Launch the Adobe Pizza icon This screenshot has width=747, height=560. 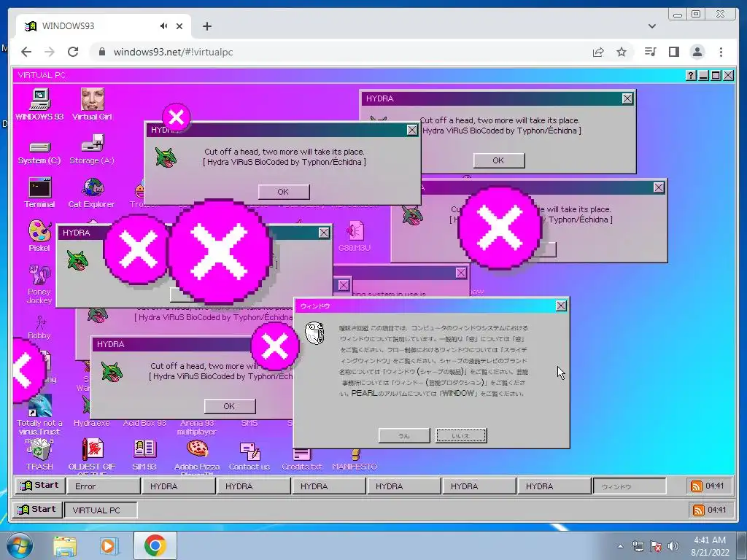197,455
